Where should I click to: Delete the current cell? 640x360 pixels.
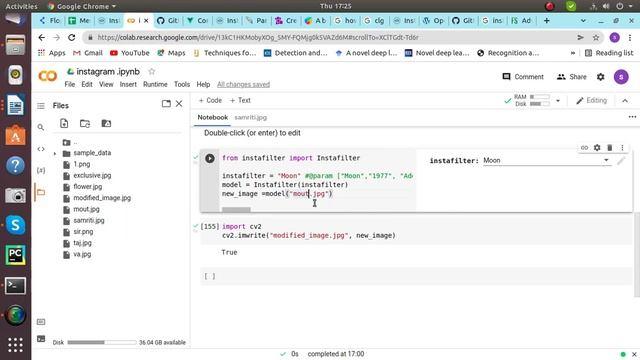point(610,148)
